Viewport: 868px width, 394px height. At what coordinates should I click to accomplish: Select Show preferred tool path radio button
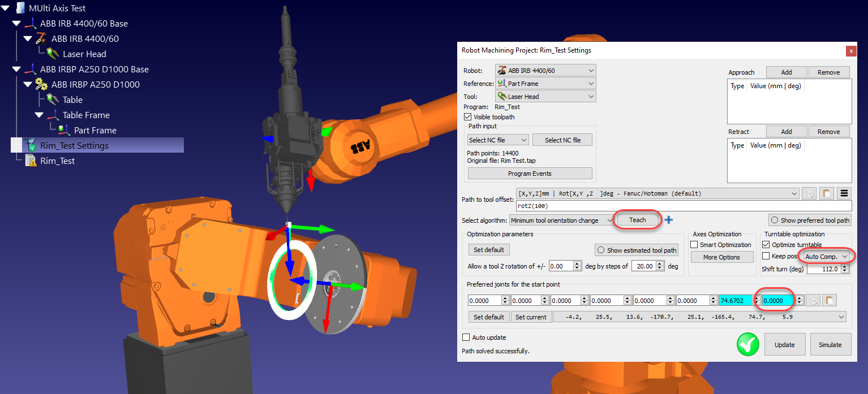point(774,220)
